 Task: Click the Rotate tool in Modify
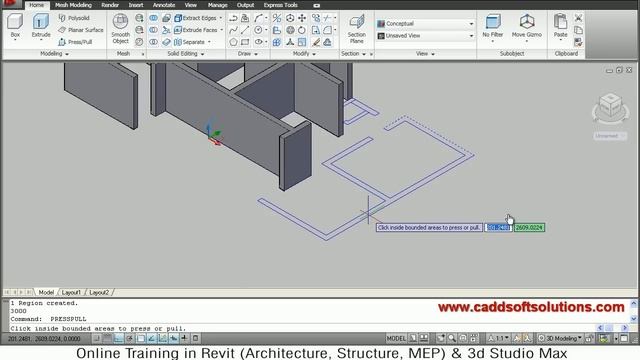tap(302, 30)
